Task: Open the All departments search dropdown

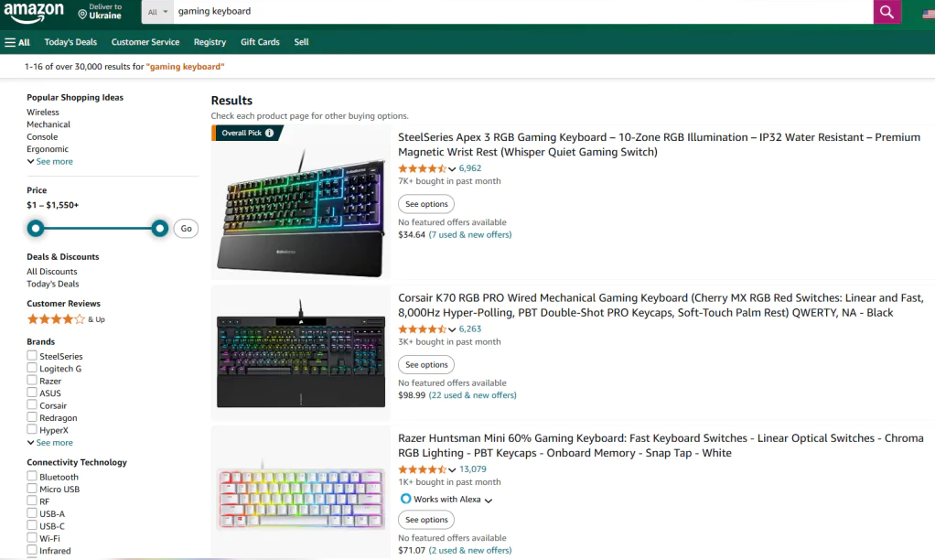Action: pyautogui.click(x=158, y=12)
